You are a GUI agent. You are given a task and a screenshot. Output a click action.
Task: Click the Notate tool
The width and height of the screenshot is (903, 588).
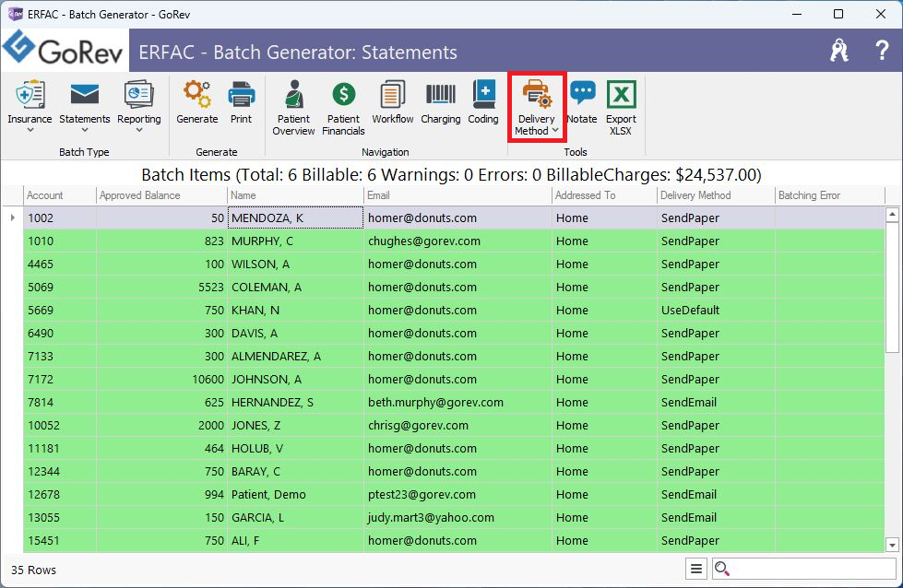[x=582, y=101]
